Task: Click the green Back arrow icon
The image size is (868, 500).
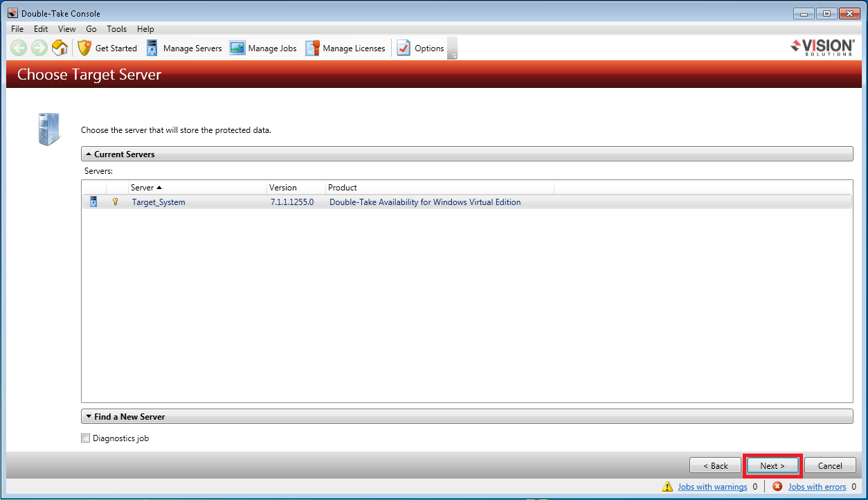Action: click(x=19, y=48)
